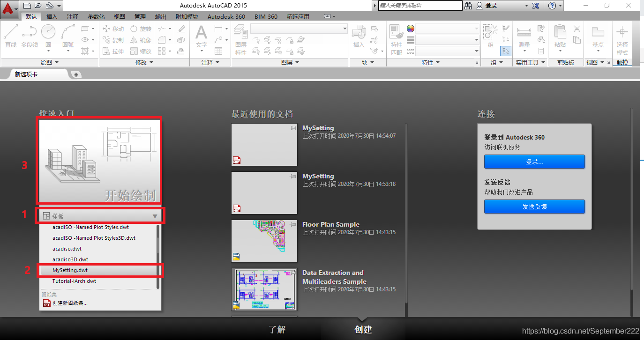Click the Rotate (旋转) tool

141,29
